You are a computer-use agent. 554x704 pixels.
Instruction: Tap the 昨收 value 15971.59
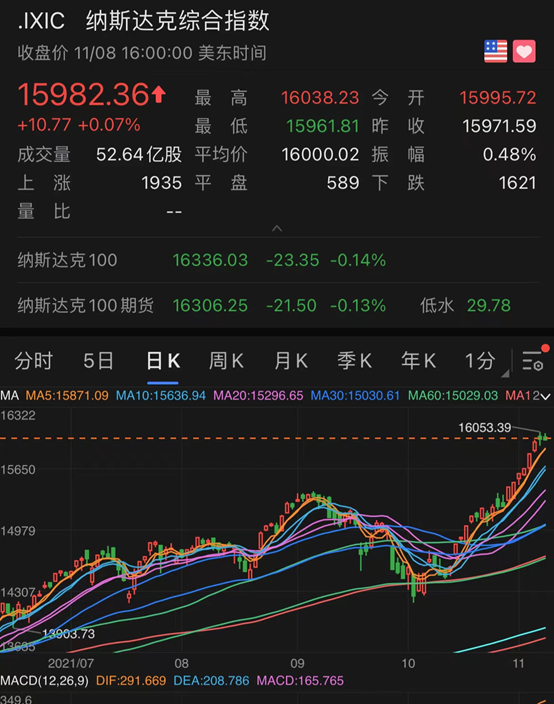499,126
